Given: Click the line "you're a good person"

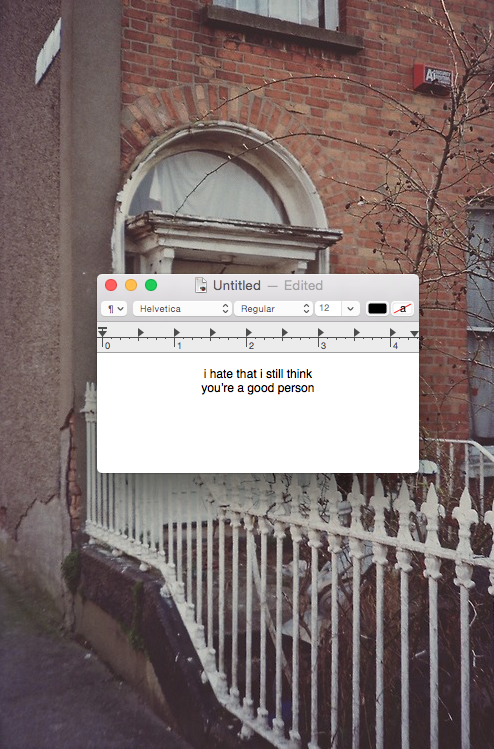Looking at the screenshot, I should coord(258,388).
